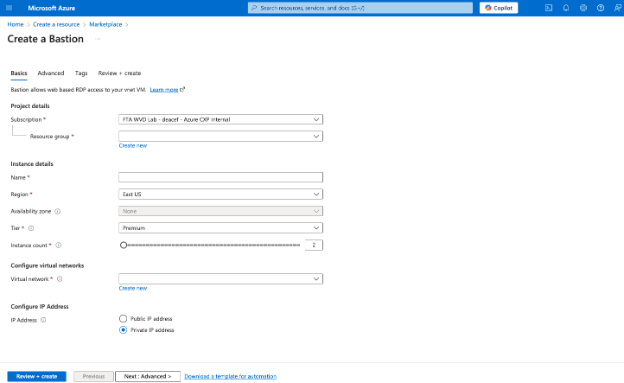This screenshot has height=383, width=624.
Task: Show info tooltip for Instance count
Action: tap(58, 245)
